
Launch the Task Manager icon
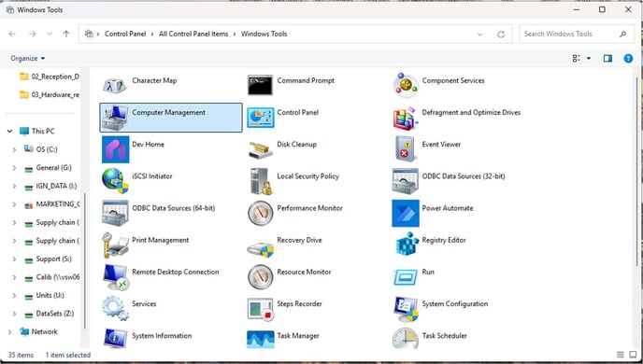pyautogui.click(x=260, y=339)
